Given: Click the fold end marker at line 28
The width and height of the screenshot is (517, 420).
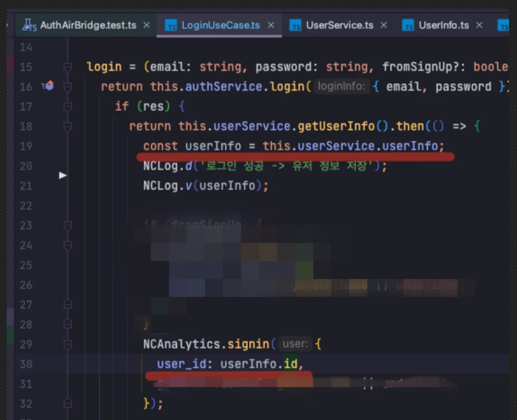Looking at the screenshot, I should click(68, 324).
